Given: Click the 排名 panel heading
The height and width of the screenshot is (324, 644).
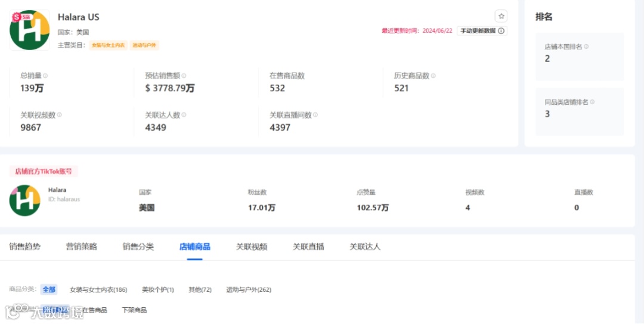Looking at the screenshot, I should (x=544, y=17).
